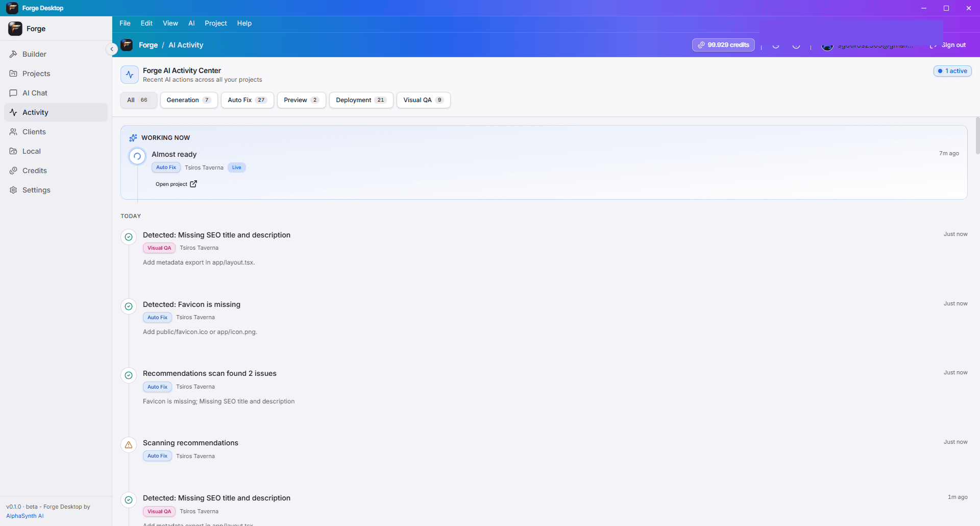
Task: Show only Auto Fix activity
Action: click(x=248, y=100)
